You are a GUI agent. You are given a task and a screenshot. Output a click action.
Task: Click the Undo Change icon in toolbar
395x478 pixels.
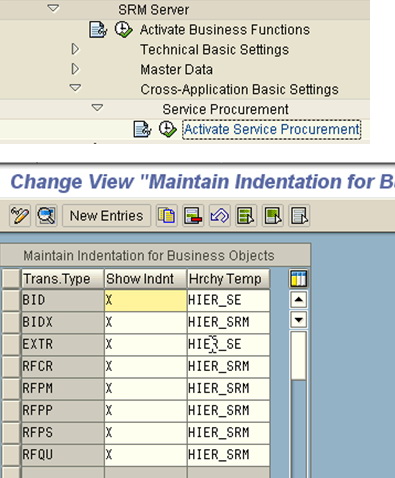pos(220,216)
